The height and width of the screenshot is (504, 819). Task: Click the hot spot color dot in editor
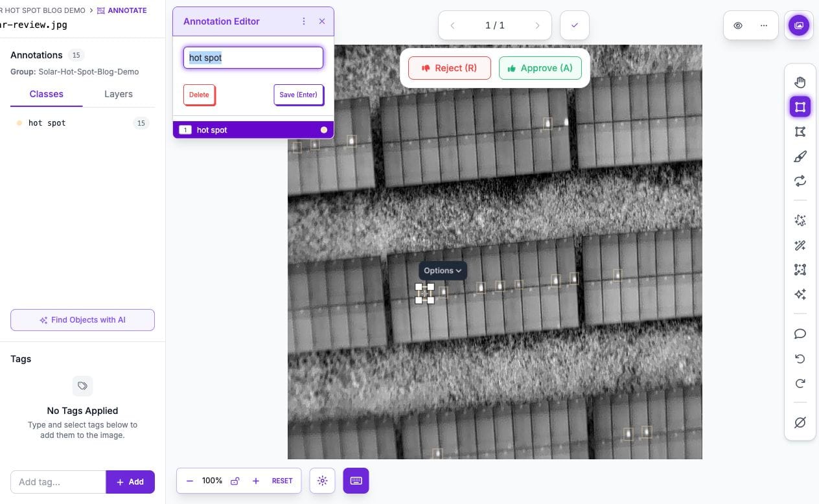point(324,130)
